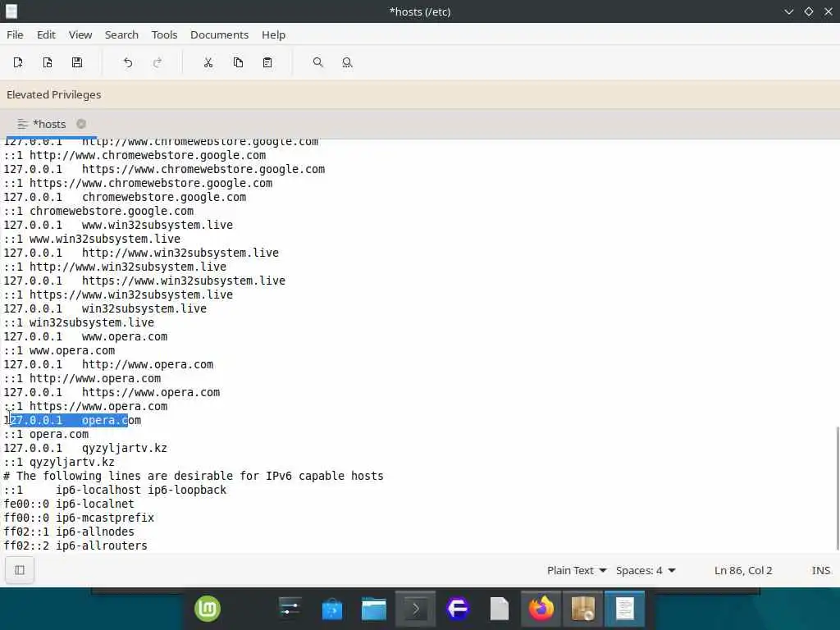840x630 pixels.
Task: Redo the last undone edit
Action: pyautogui.click(x=157, y=62)
